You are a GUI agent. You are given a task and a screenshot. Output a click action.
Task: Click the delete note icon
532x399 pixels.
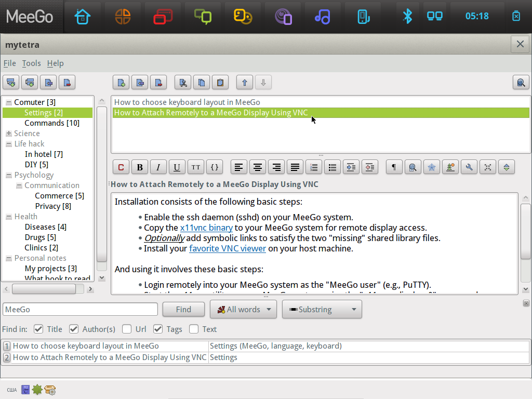coord(158,83)
